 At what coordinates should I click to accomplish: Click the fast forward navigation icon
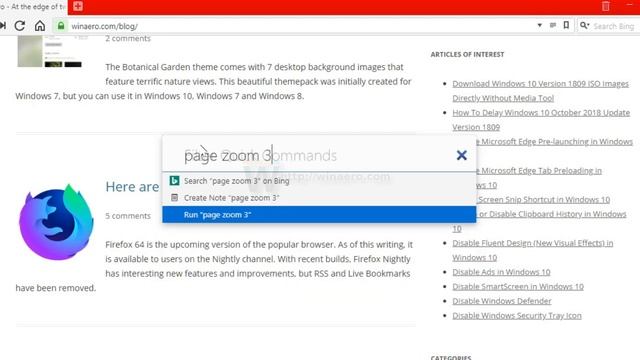tap(2, 26)
